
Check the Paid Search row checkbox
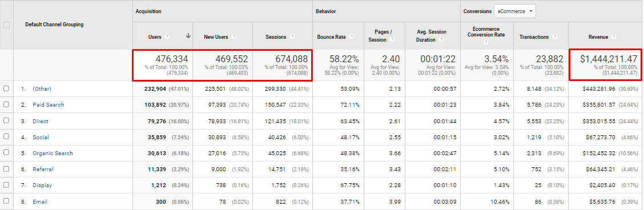[x=6, y=104]
